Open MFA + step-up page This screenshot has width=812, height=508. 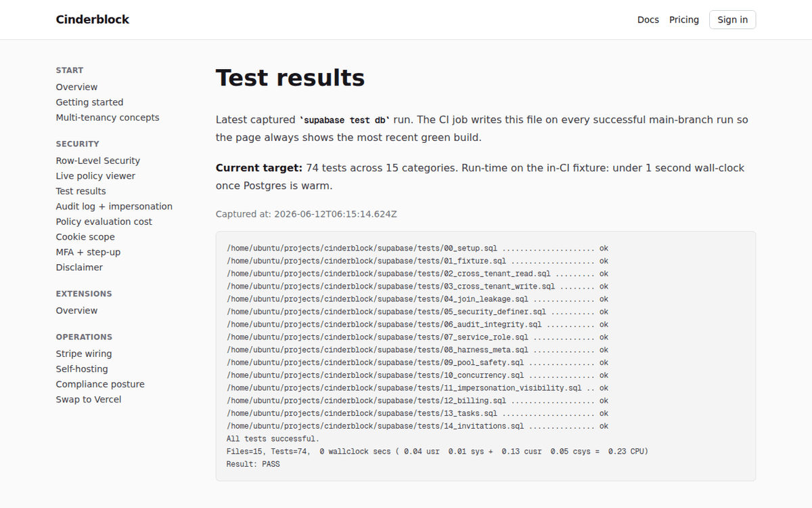tap(88, 252)
